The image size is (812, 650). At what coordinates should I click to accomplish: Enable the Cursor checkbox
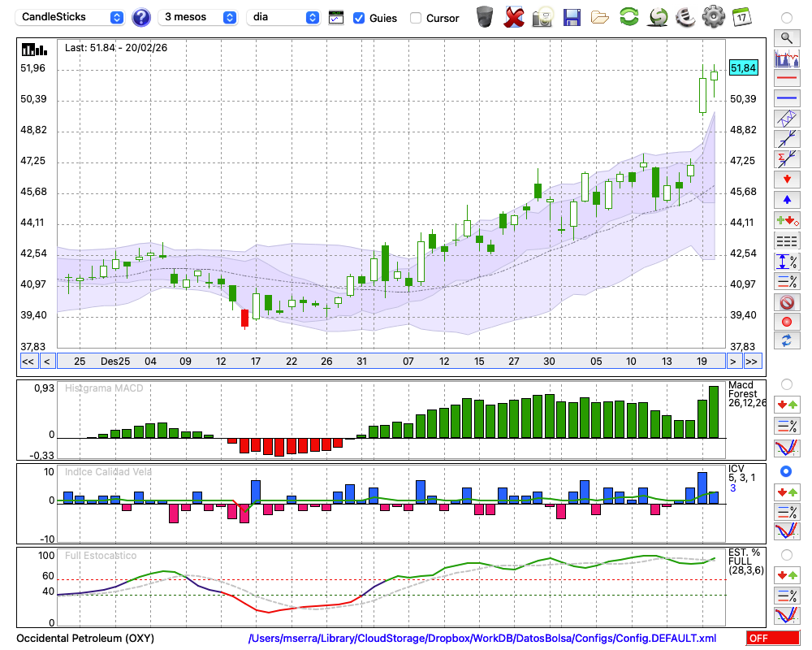click(x=416, y=17)
